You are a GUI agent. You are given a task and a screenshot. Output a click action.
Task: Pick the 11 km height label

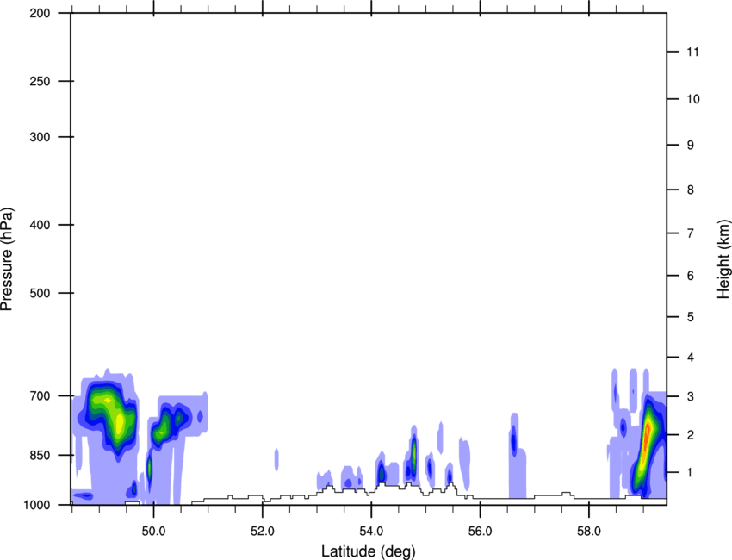point(692,52)
